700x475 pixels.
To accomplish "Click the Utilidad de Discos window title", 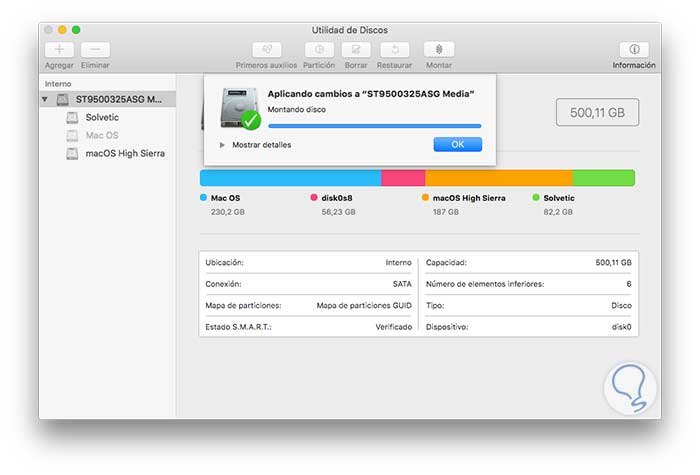I will [350, 30].
